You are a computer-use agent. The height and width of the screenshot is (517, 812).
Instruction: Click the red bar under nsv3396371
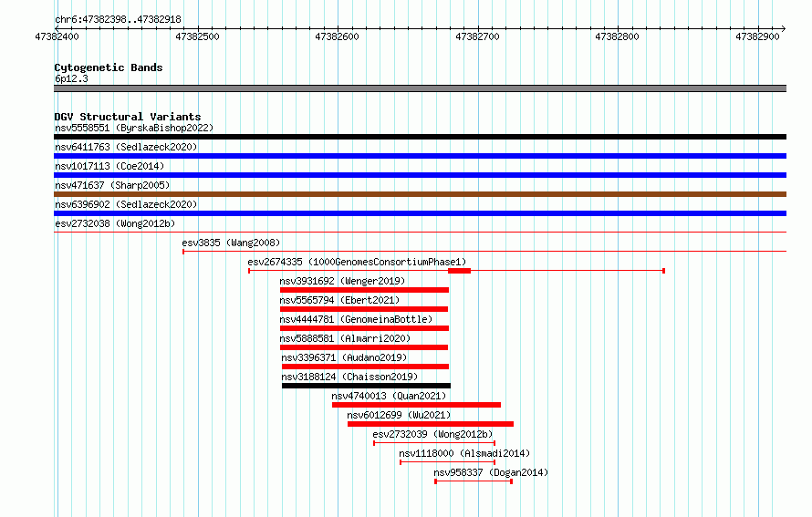(366, 367)
